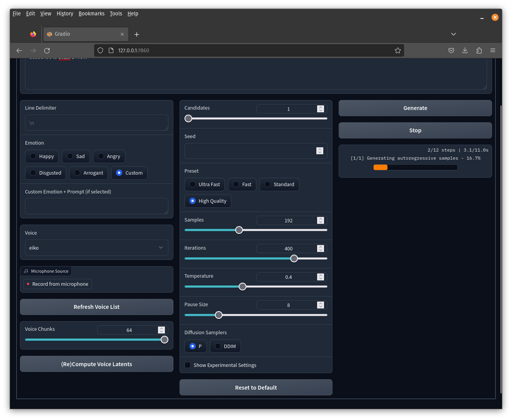Click the Stop button

click(x=415, y=130)
